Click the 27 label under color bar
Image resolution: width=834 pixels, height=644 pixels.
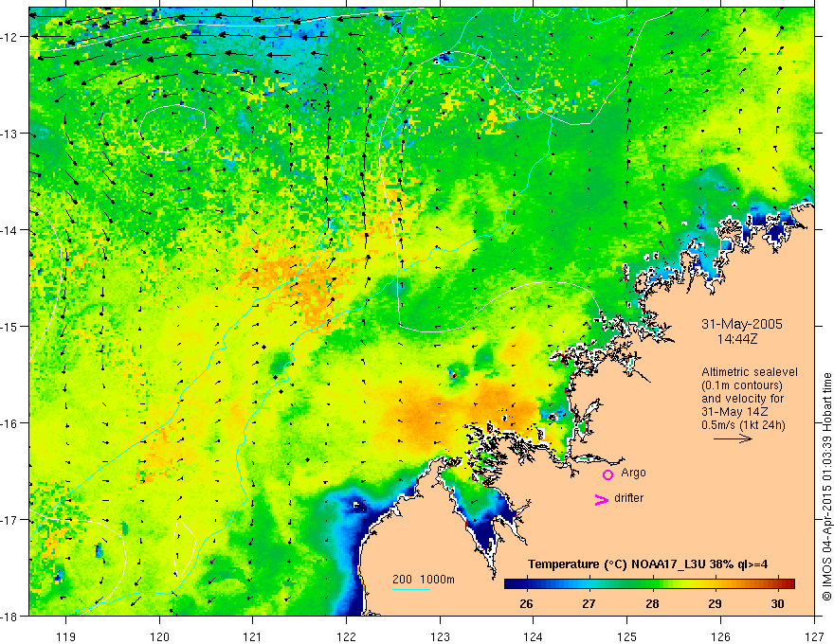[x=589, y=603]
